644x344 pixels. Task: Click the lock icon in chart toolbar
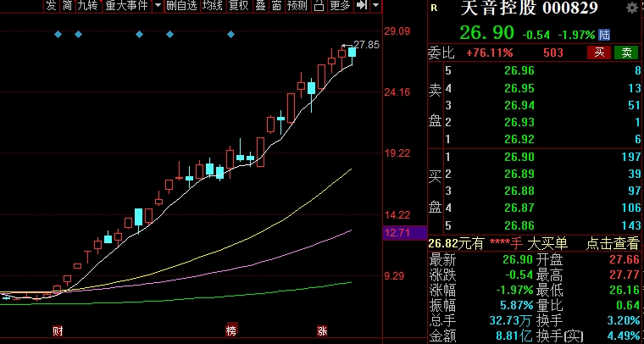tap(319, 6)
